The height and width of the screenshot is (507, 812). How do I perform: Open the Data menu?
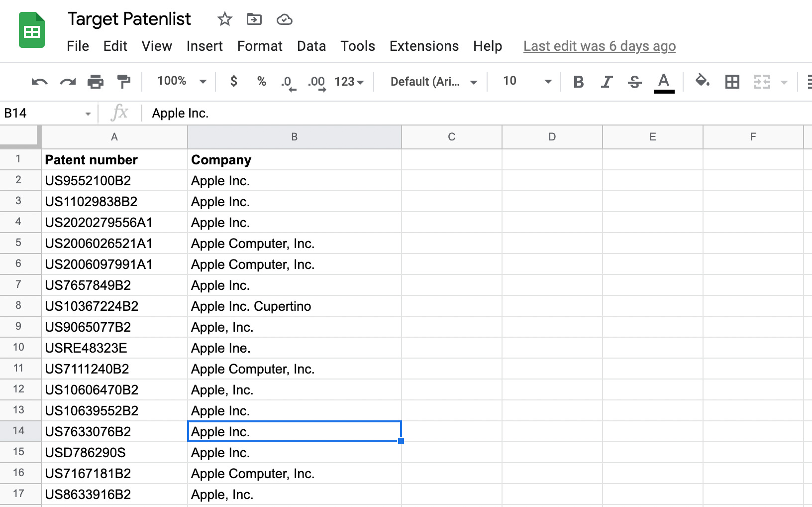coord(311,46)
